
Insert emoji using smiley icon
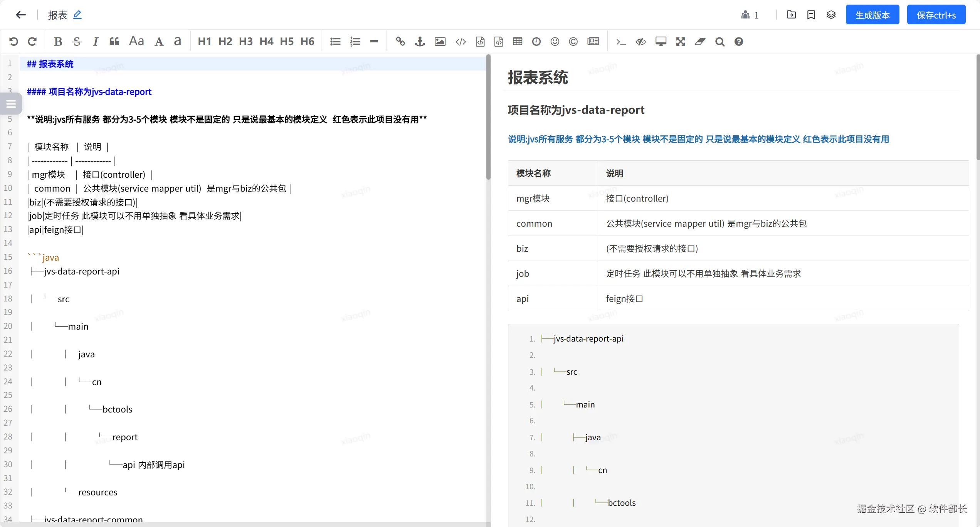[x=555, y=42]
